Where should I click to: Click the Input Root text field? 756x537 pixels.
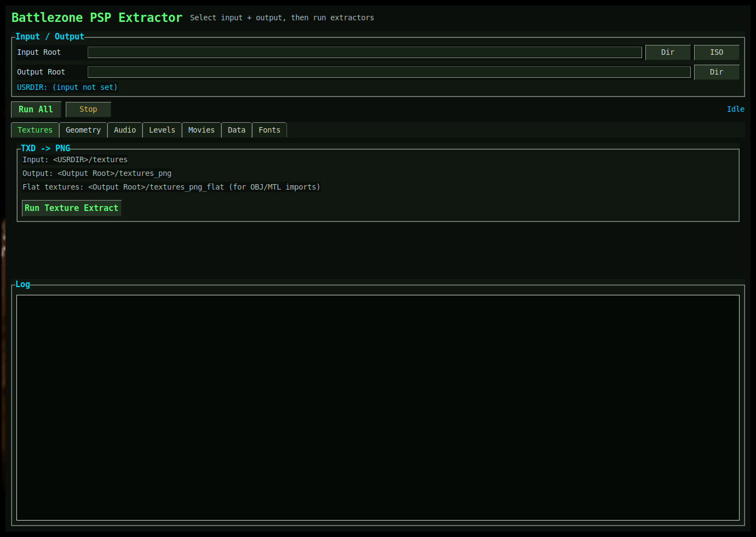coord(364,52)
